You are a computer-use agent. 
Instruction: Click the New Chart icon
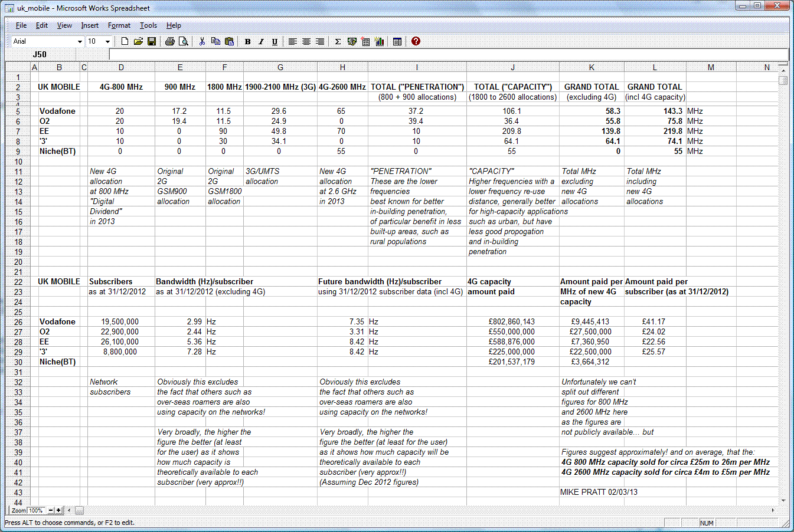pos(379,41)
